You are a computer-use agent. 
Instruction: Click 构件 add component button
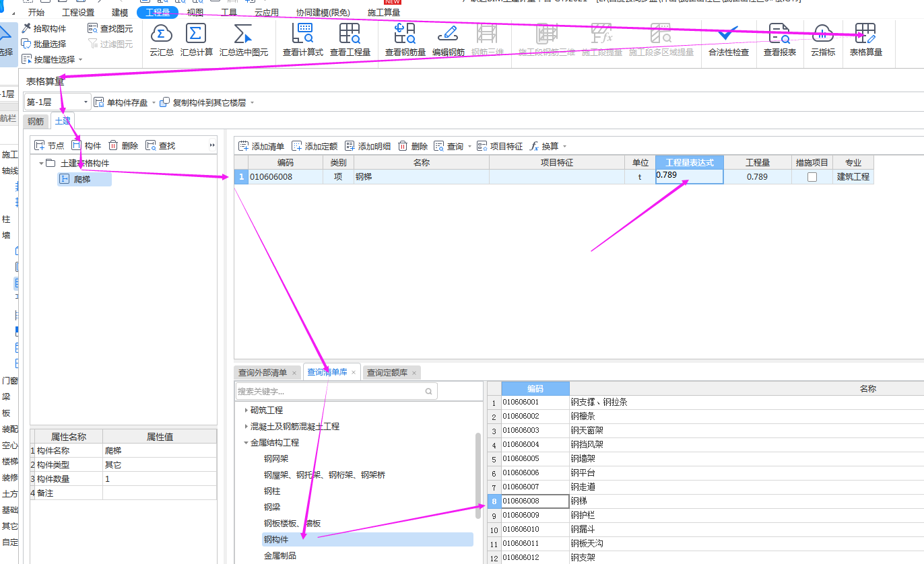(x=86, y=145)
